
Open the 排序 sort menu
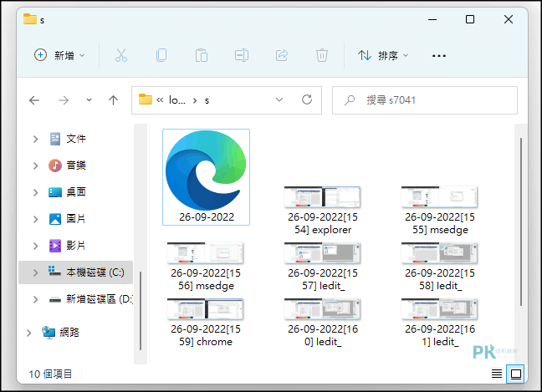coord(383,55)
